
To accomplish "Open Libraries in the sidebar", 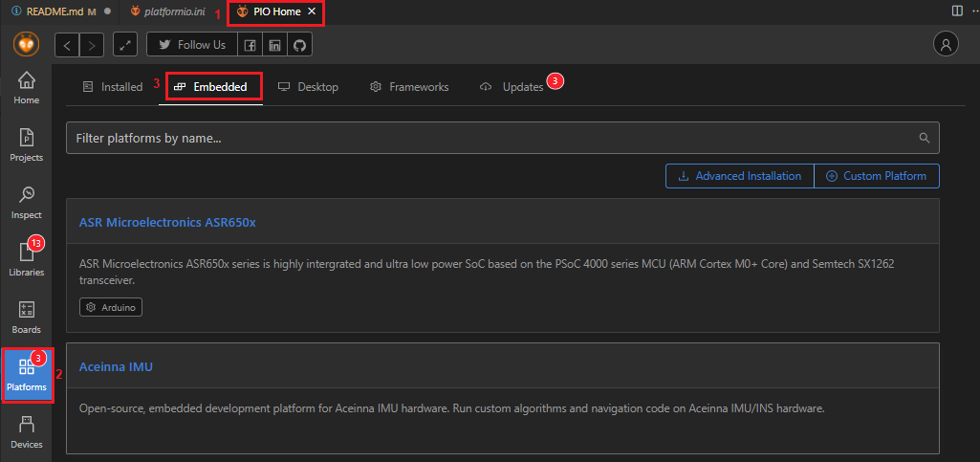I will [x=26, y=259].
